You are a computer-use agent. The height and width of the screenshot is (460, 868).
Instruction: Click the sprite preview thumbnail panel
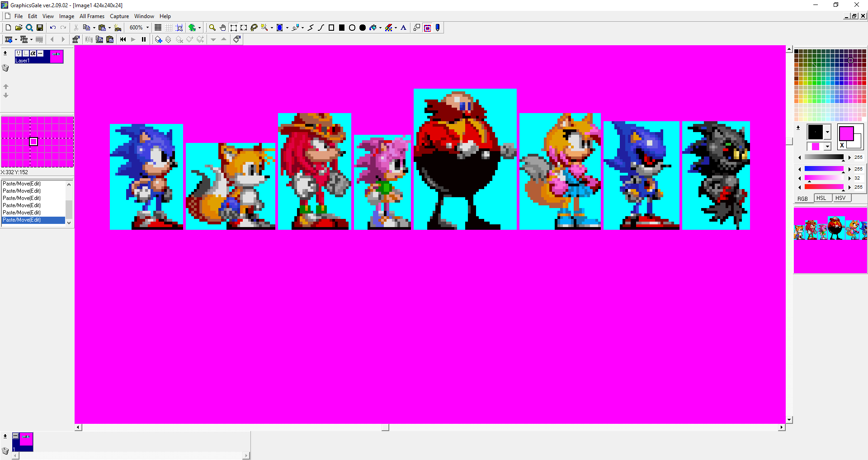point(830,240)
